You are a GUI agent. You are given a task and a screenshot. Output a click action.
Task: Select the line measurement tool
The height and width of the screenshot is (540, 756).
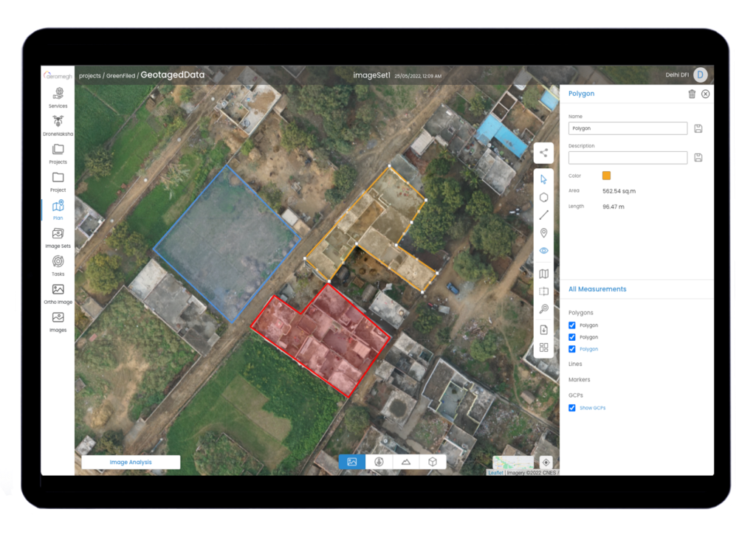click(x=543, y=215)
